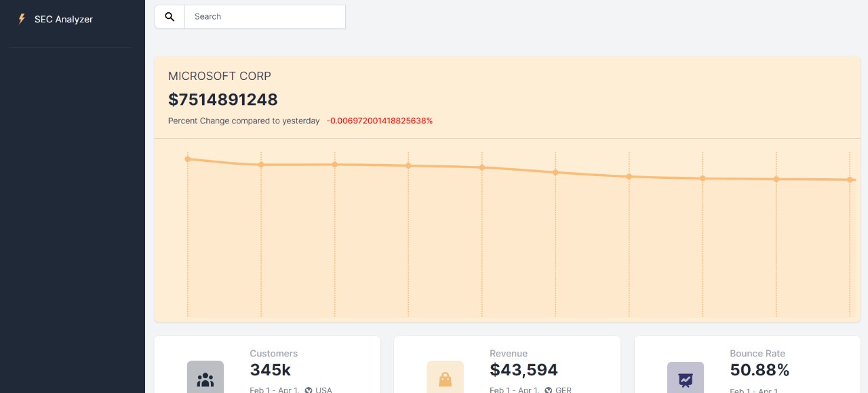Viewport: 868px width, 393px height.
Task: Click the magnifying glass search button
Action: tap(170, 17)
